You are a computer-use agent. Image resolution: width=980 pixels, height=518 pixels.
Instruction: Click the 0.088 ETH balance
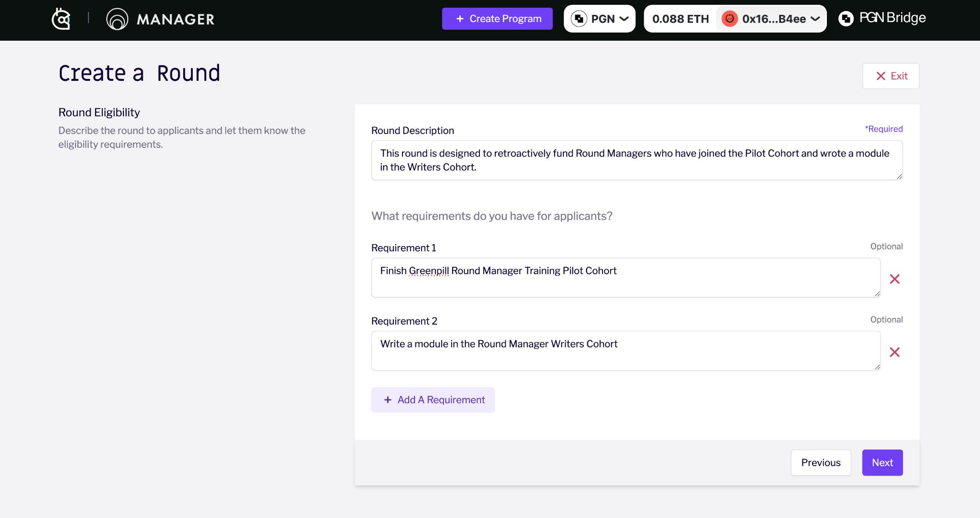point(680,19)
